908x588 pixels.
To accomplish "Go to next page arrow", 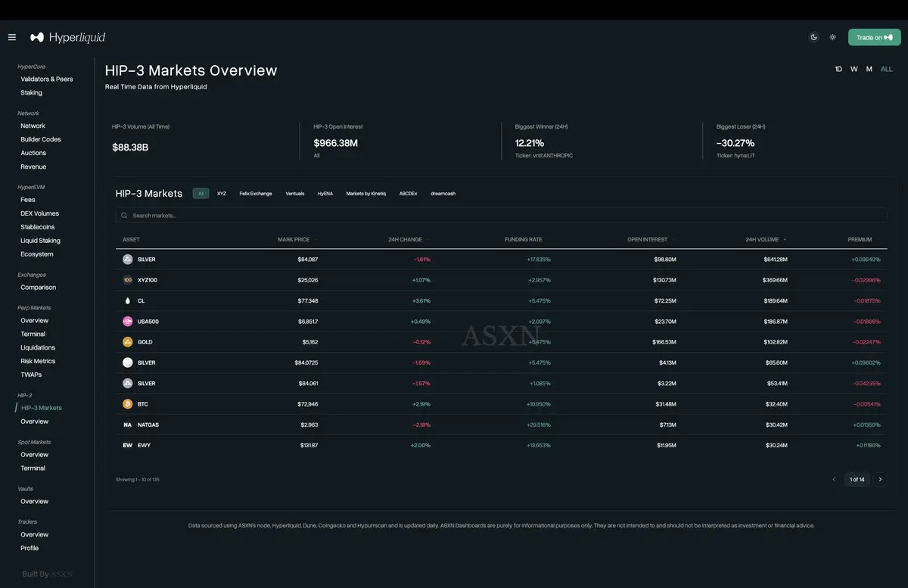I will click(880, 479).
